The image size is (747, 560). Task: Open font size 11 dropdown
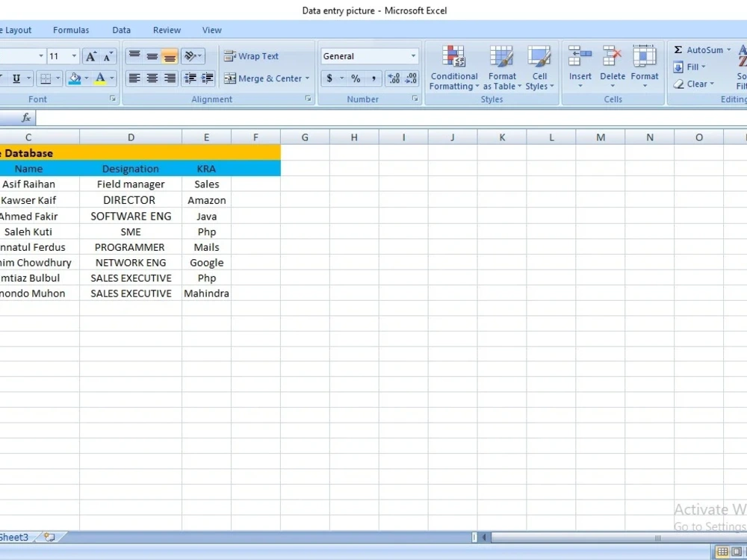pos(74,56)
